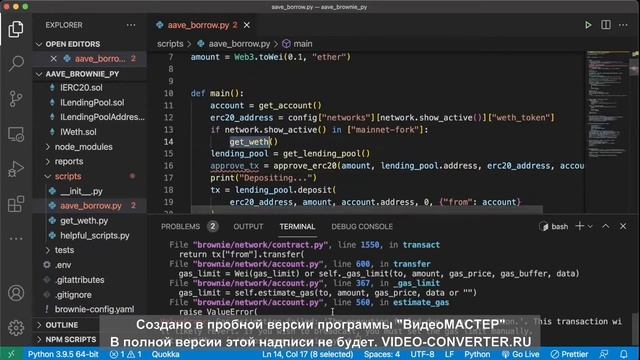Change the UTF-8 file encoding
Image resolution: width=640 pixels, height=360 pixels.
[422, 354]
